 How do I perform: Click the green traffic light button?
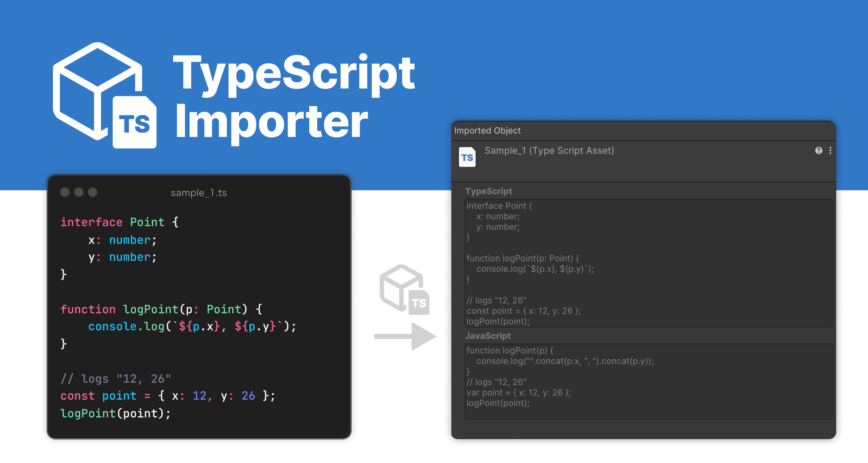pos(93,192)
